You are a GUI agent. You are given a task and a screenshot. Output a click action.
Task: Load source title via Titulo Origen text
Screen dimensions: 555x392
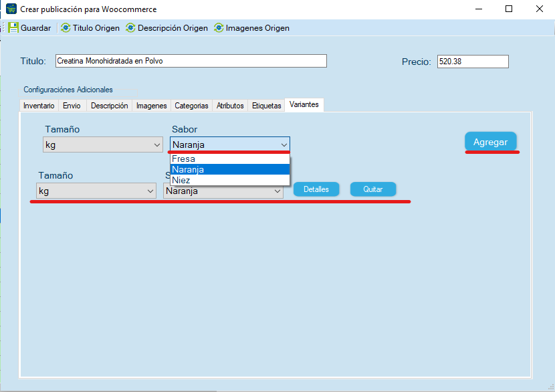[96, 28]
